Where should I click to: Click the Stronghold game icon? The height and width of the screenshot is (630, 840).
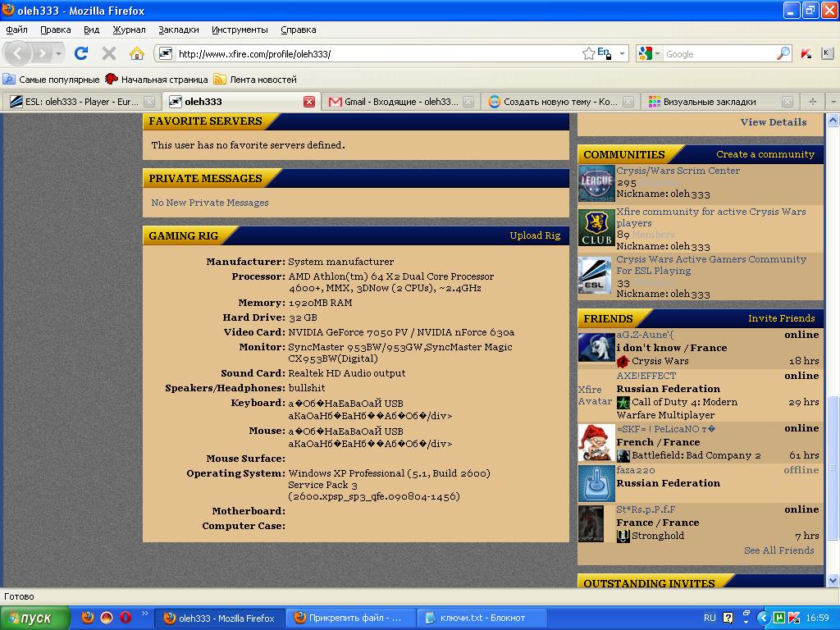(623, 536)
